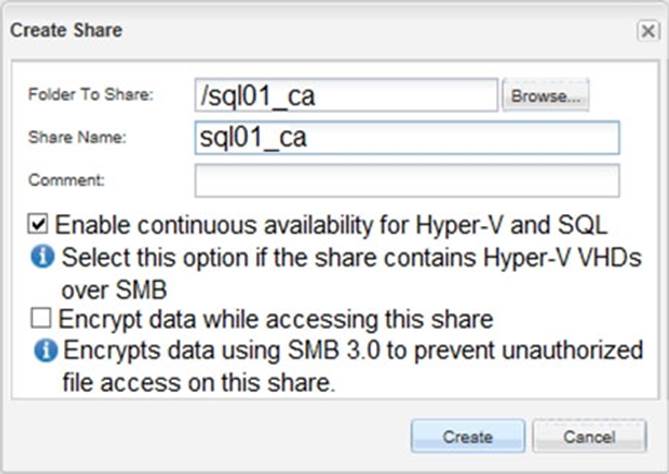This screenshot has height=474, width=669.
Task: Click into the Share Name text box
Action: click(406, 138)
